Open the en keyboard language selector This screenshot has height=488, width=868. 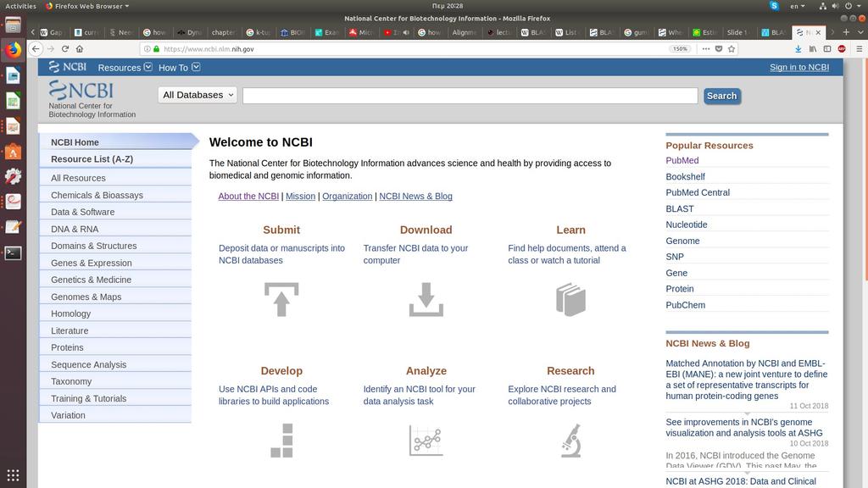pyautogui.click(x=797, y=6)
